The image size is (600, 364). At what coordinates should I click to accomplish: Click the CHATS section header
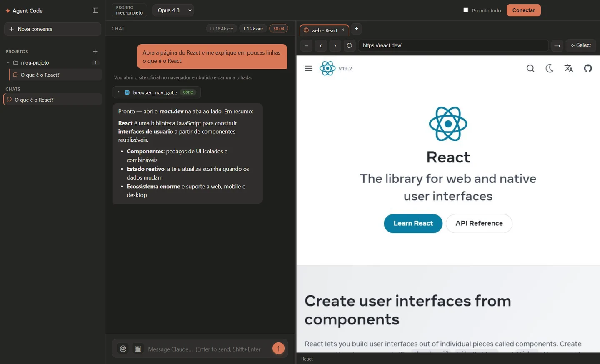point(13,89)
